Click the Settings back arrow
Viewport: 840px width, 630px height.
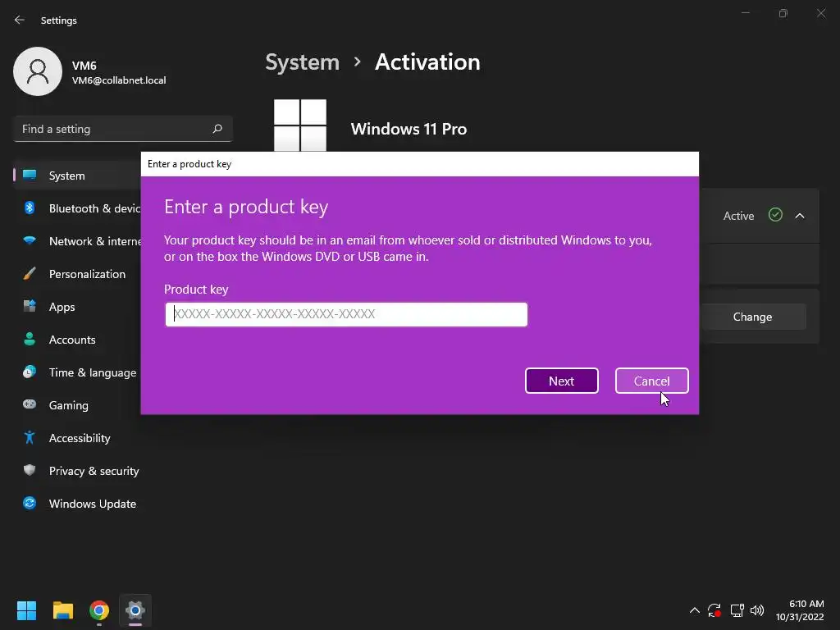[20, 20]
